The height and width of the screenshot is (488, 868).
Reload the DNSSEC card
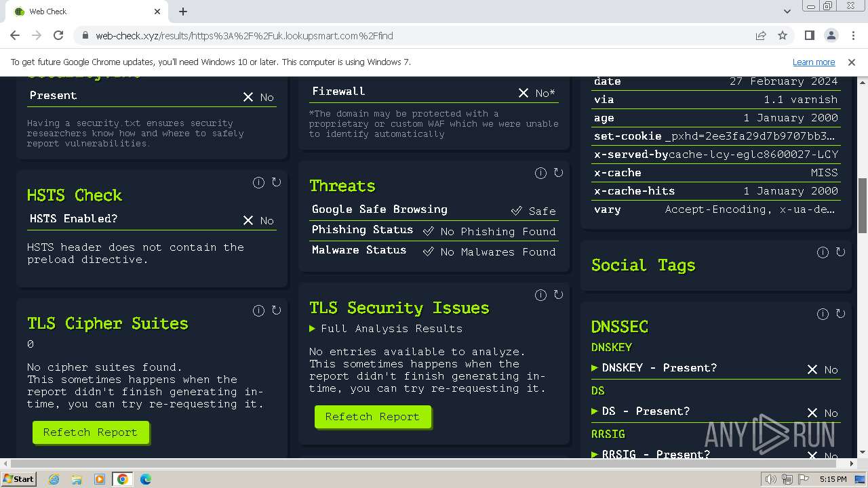coord(840,314)
